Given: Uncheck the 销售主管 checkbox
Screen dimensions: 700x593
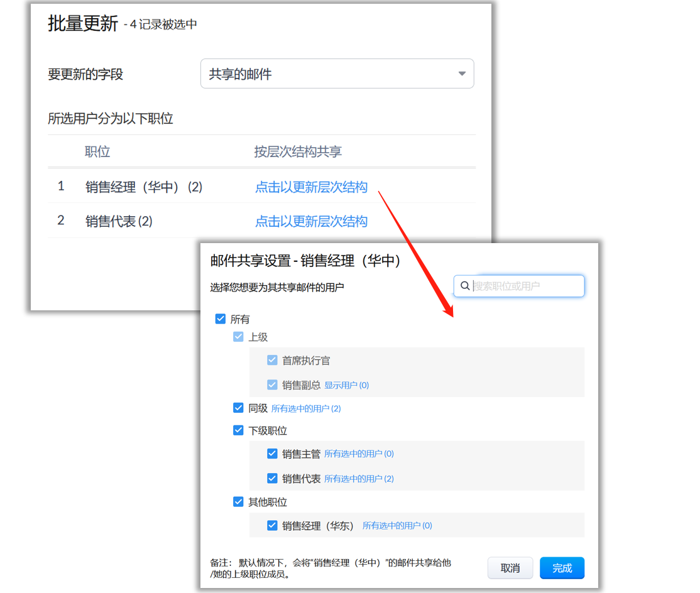Looking at the screenshot, I should pos(272,454).
